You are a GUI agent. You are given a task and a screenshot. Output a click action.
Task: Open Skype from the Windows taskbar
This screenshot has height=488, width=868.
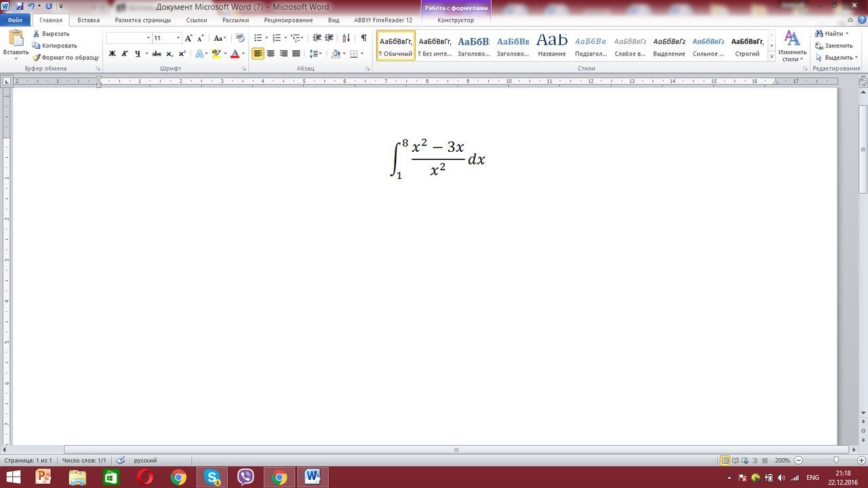[212, 477]
